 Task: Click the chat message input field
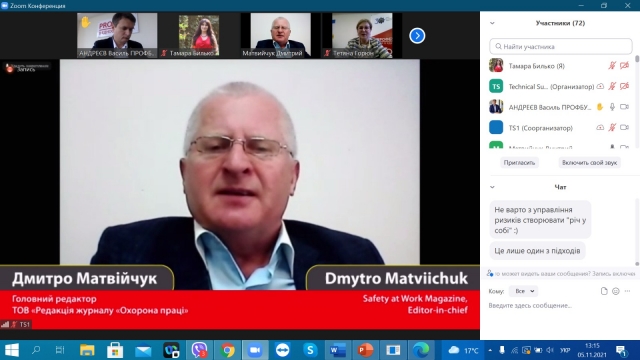(x=560, y=306)
